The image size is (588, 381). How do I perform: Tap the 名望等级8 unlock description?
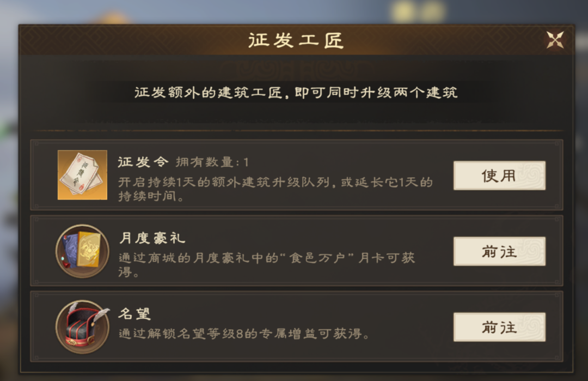pos(244,333)
